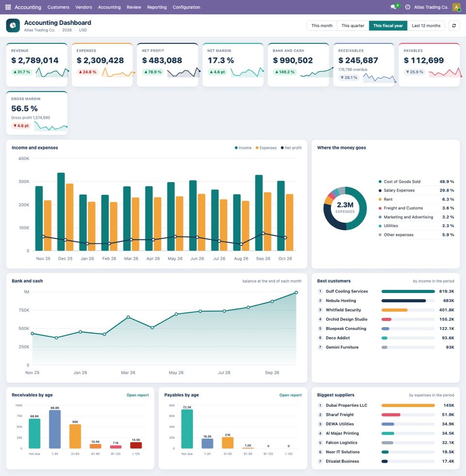The width and height of the screenshot is (466, 476).
Task: Click the Atlas Trading Co. company switcher
Action: (431, 7)
